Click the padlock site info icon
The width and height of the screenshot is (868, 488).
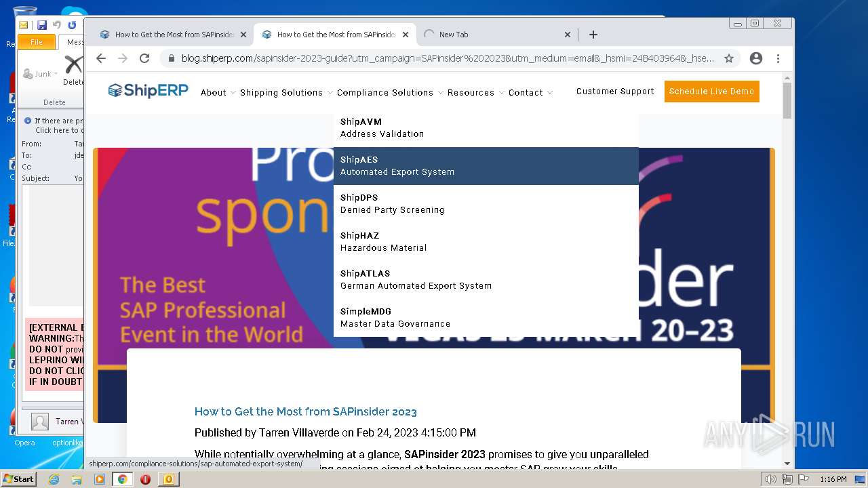point(172,58)
